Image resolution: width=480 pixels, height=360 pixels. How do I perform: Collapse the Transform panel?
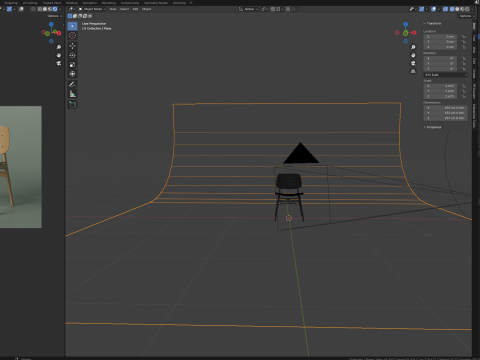pos(432,23)
